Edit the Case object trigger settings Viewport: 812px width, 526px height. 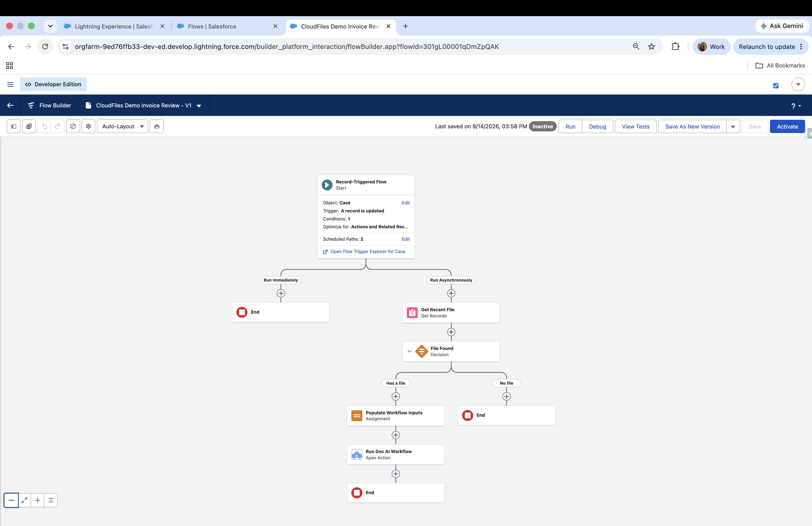pos(406,203)
